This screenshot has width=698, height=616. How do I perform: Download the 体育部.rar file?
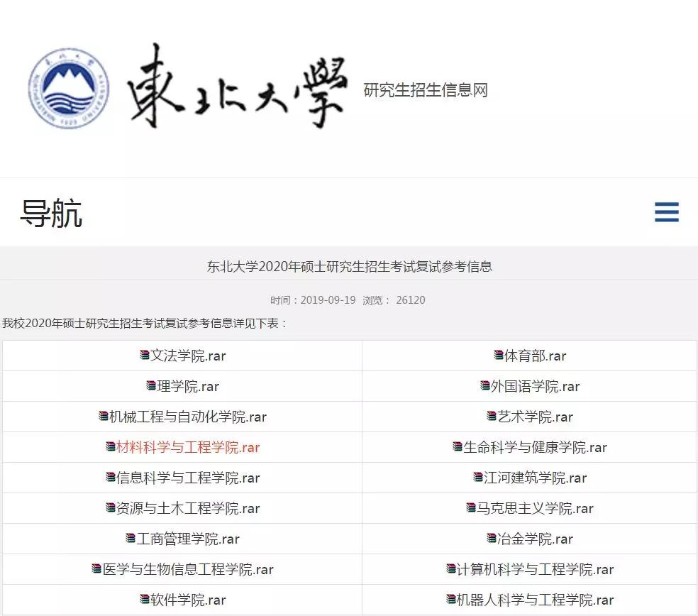pyautogui.click(x=535, y=356)
